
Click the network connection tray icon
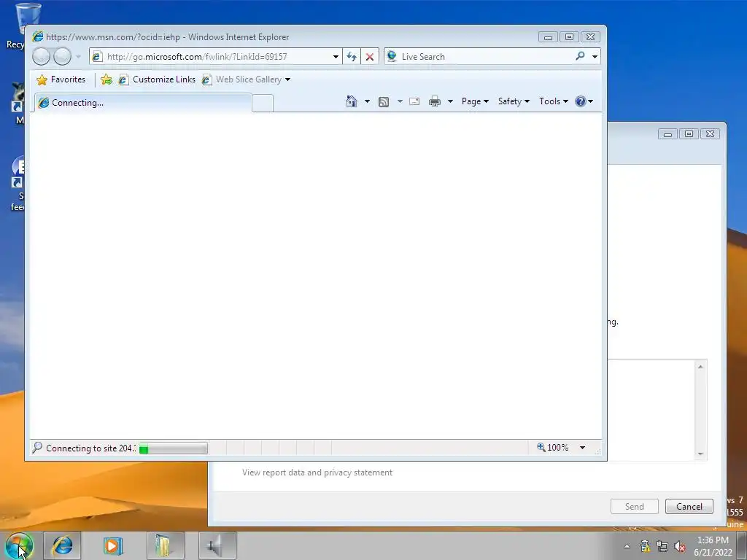pyautogui.click(x=662, y=546)
